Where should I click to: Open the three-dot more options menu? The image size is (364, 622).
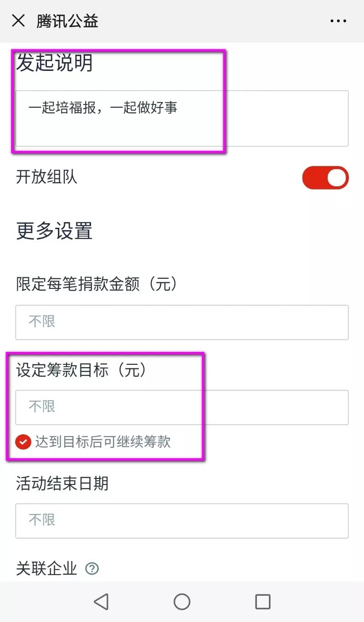338,21
